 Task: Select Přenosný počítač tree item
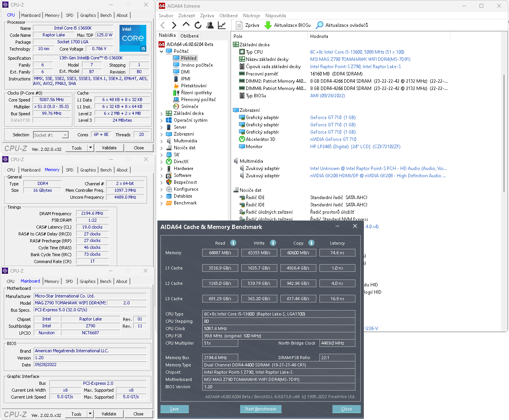tap(198, 100)
